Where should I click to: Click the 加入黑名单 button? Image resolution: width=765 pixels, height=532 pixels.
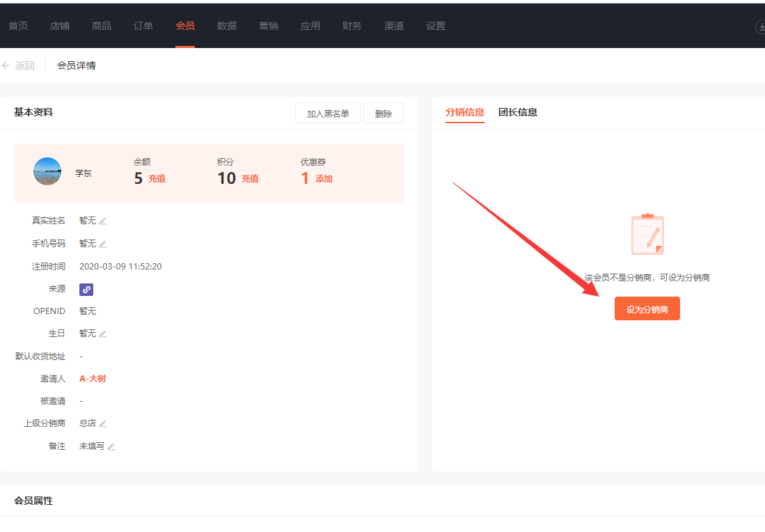(328, 114)
